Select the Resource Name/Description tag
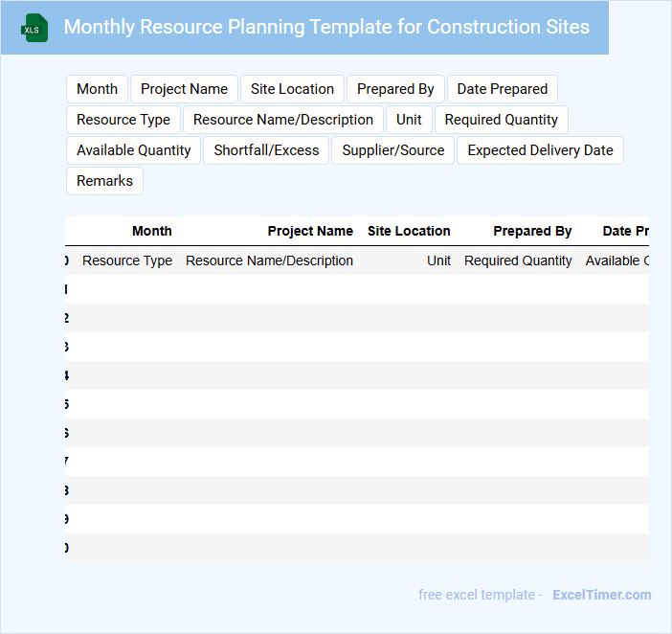Screen dimensions: 672x634 [x=283, y=120]
